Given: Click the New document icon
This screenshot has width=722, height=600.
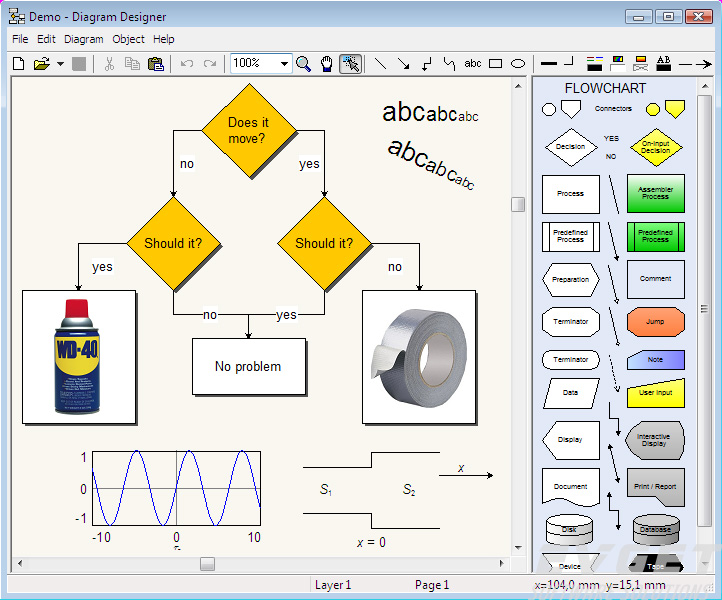Looking at the screenshot, I should [18, 64].
